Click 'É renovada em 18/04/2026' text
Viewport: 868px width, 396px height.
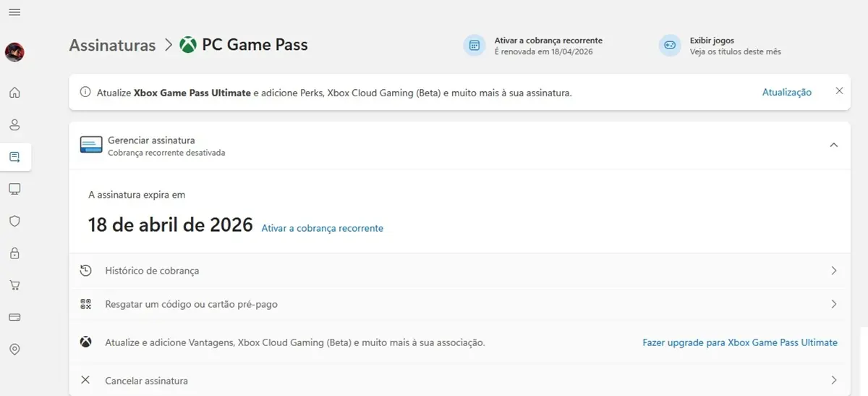click(543, 51)
